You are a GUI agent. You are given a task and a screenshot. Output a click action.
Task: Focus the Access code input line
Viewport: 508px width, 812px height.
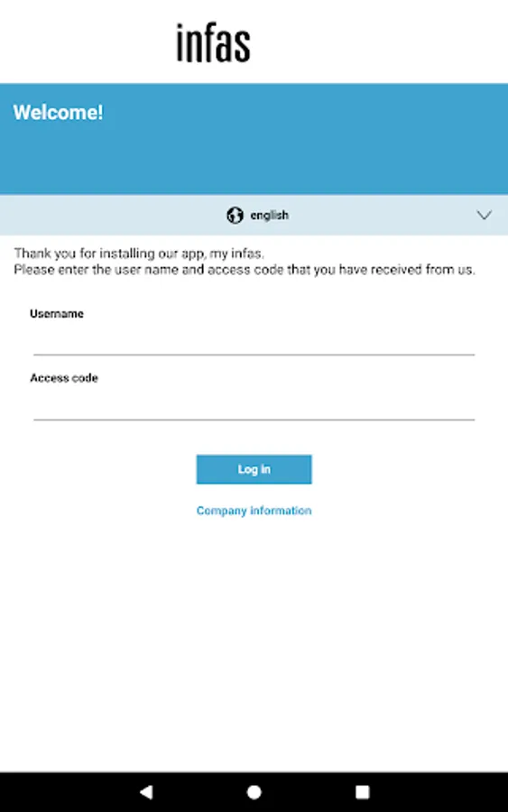coord(254,407)
